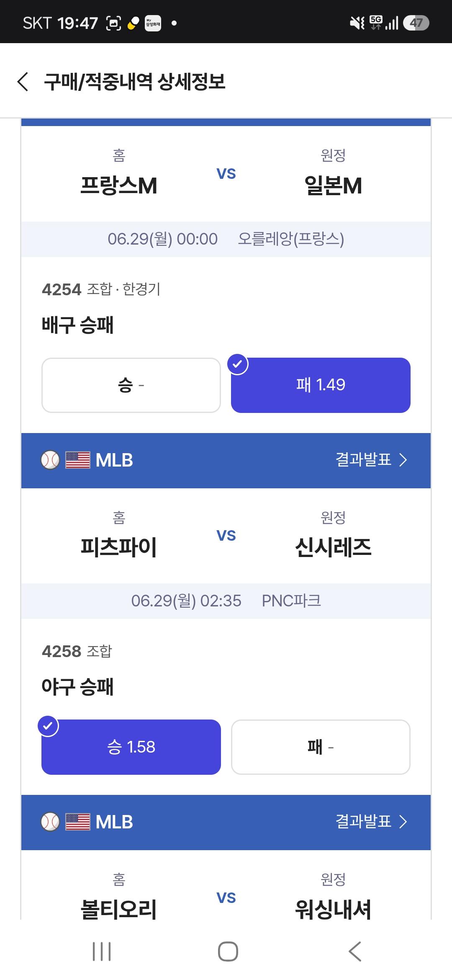Viewport: 452px width, 980px height.
Task: Tap the back arrow beside 구매/적중내역 상세정보
Action: click(23, 81)
